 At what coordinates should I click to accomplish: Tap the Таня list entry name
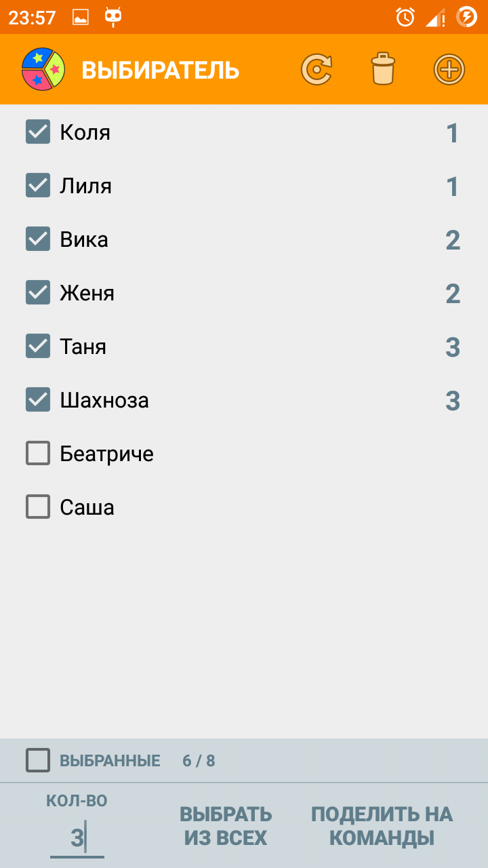[x=83, y=347]
